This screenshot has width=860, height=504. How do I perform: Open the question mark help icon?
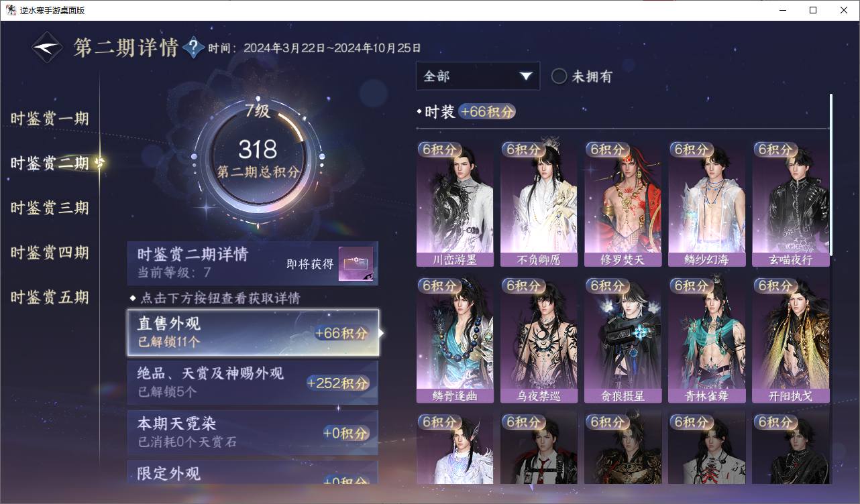pyautogui.click(x=193, y=48)
